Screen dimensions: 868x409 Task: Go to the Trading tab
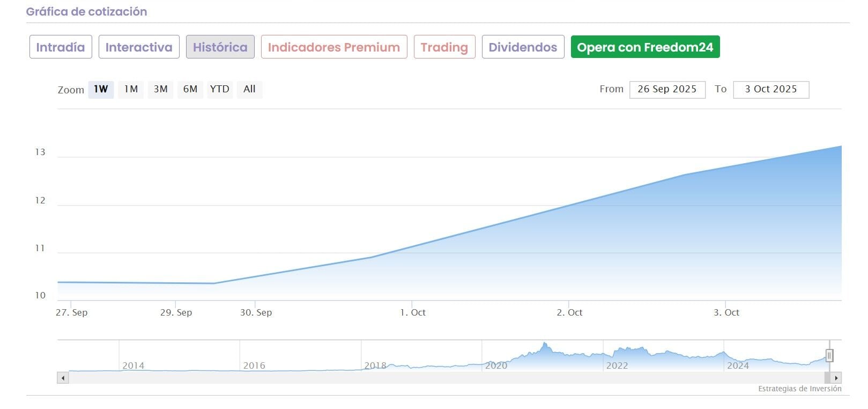click(444, 47)
